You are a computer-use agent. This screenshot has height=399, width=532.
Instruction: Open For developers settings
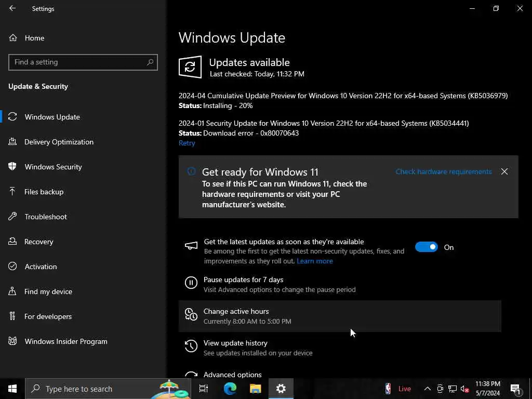(48, 316)
